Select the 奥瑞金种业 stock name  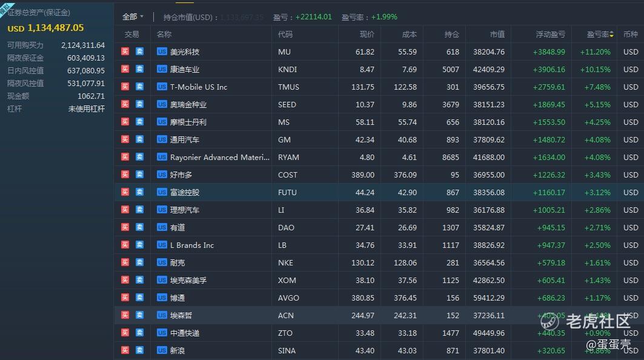click(188, 104)
